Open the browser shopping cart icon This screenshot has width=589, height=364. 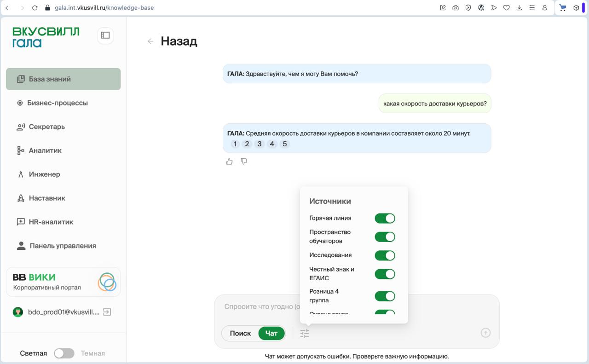coord(562,8)
